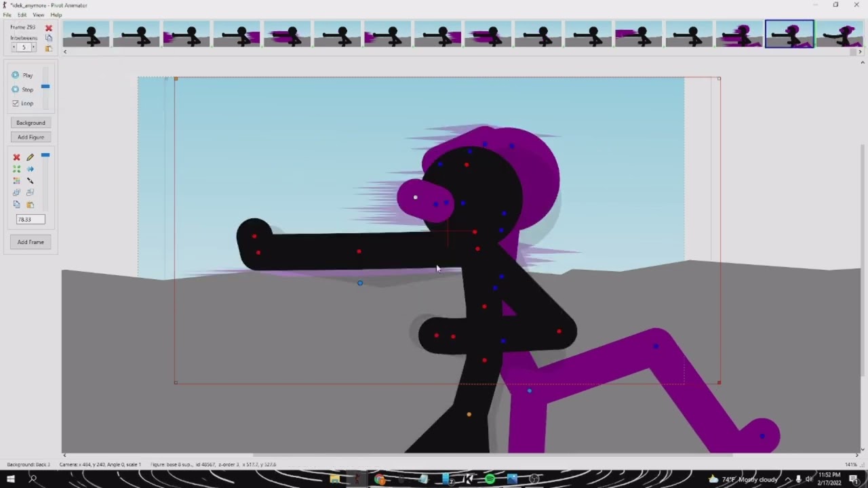Center the figure with green arrows icon

coord(16,169)
